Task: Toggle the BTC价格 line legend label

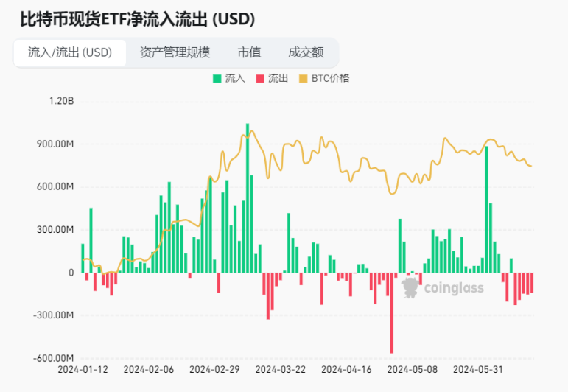Action: coord(330,77)
